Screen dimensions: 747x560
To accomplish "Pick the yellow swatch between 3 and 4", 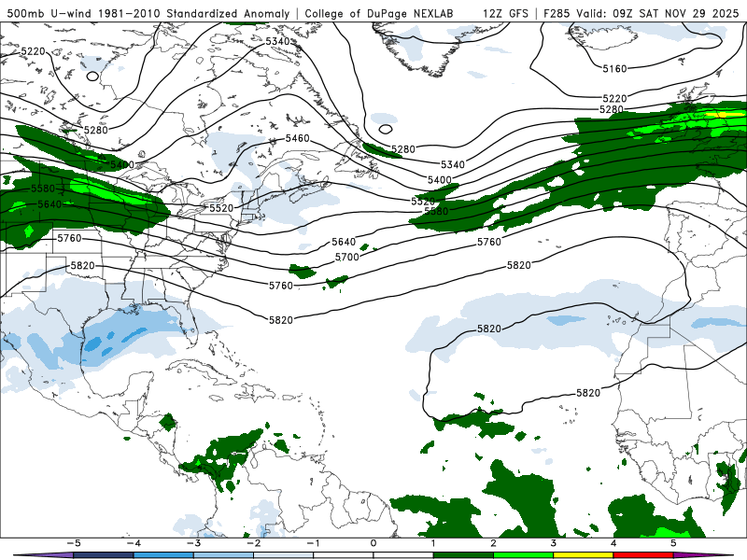I will click(x=584, y=555).
